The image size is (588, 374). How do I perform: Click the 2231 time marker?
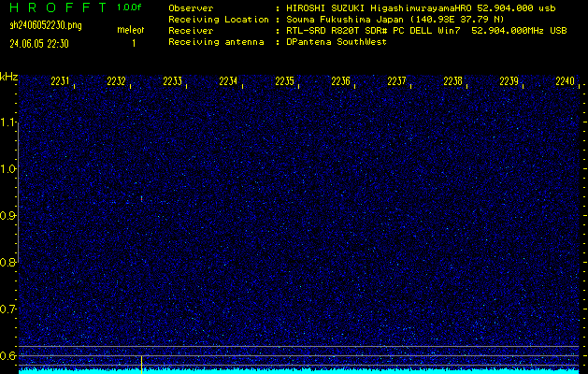(60, 81)
